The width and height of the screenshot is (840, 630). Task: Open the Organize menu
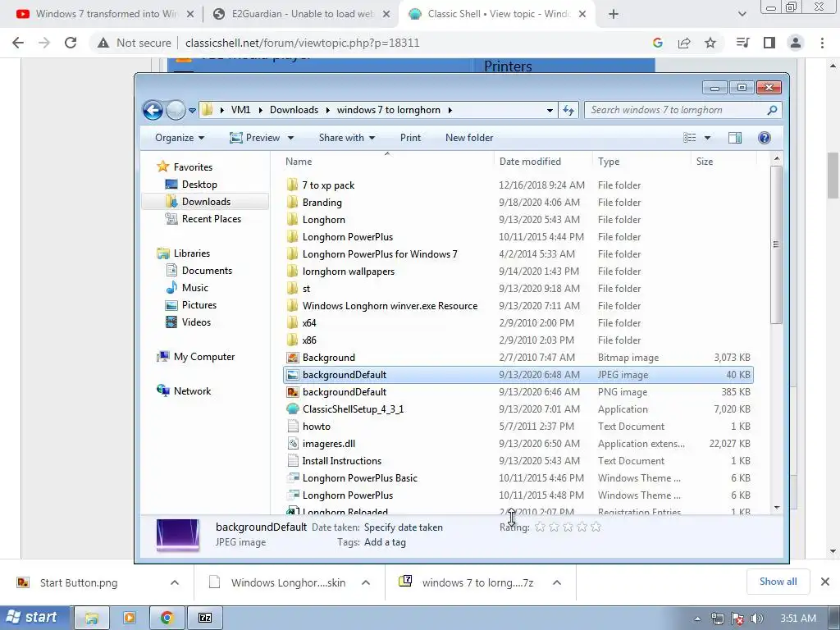pos(180,138)
